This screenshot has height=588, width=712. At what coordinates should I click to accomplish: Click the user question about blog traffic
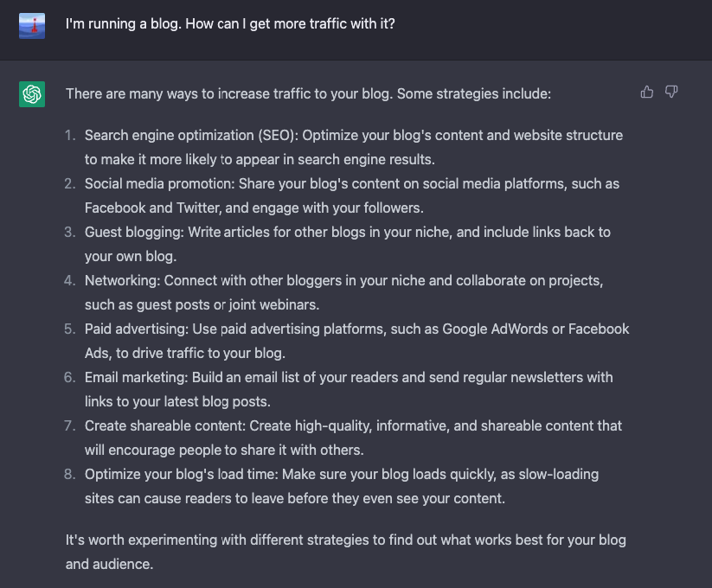tap(230, 23)
